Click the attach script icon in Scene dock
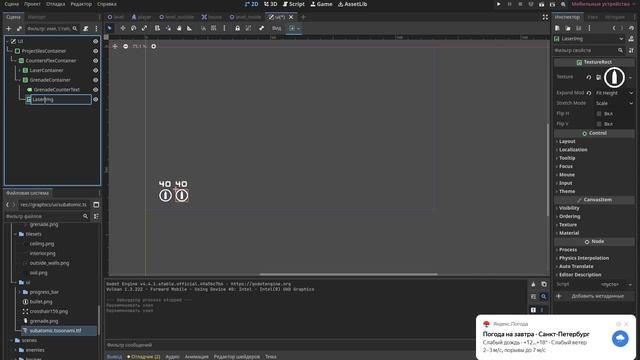This screenshot has width=640, height=360. click(86, 29)
